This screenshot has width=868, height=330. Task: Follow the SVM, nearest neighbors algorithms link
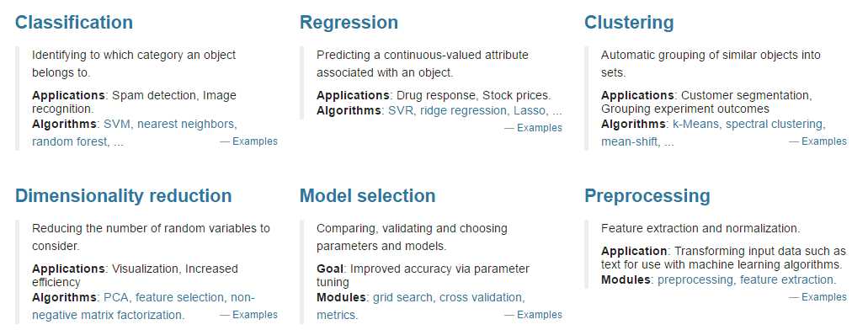tap(170, 124)
